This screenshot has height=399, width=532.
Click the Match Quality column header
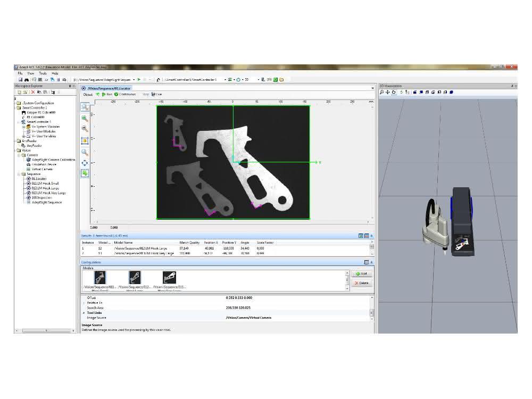click(189, 243)
